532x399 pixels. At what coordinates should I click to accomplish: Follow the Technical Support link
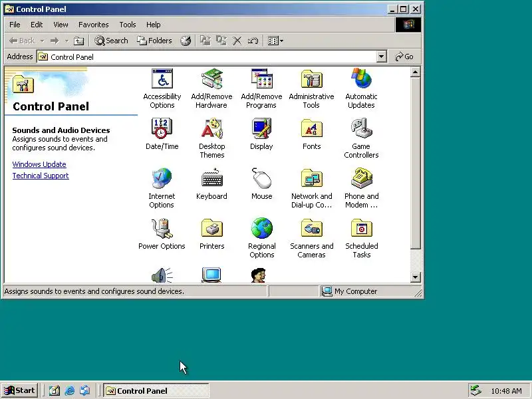tap(41, 176)
